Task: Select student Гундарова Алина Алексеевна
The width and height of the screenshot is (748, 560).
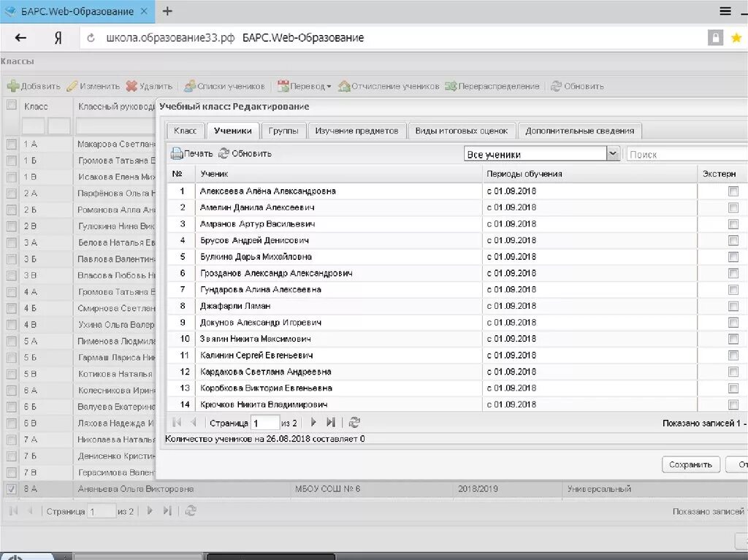Action: pyautogui.click(x=261, y=290)
